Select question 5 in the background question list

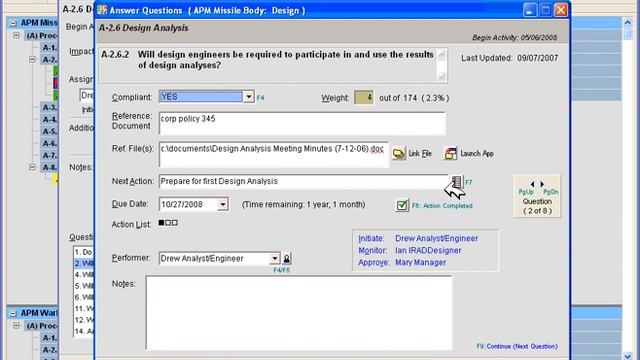pos(84,286)
